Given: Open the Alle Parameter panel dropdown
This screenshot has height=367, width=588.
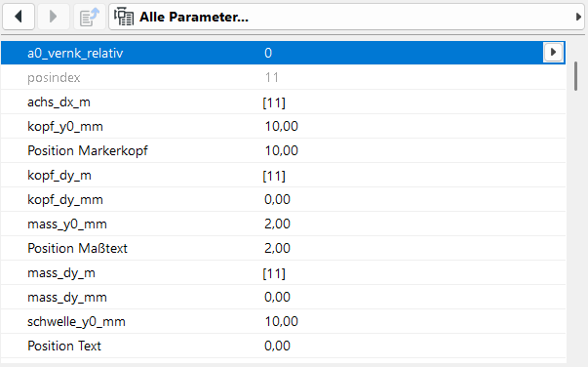Looking at the screenshot, I should click(x=346, y=17).
